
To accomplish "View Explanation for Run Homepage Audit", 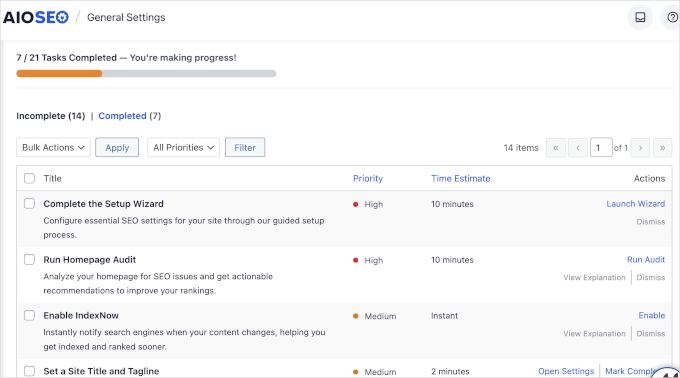I will pyautogui.click(x=594, y=277).
